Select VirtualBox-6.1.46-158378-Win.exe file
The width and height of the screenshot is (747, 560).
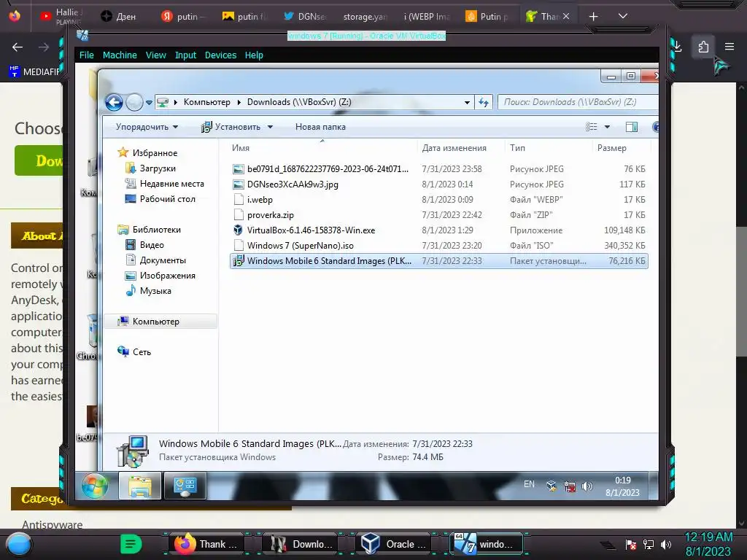point(311,230)
